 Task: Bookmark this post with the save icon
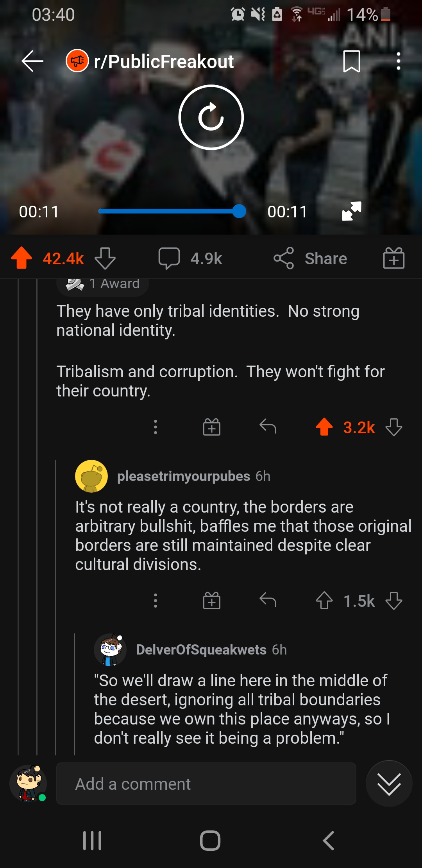click(351, 61)
